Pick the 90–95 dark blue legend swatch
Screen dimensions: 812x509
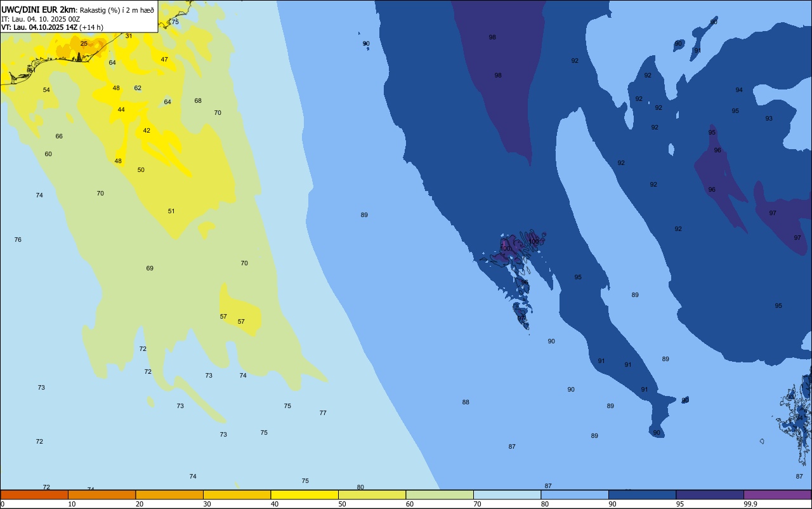[642, 494]
